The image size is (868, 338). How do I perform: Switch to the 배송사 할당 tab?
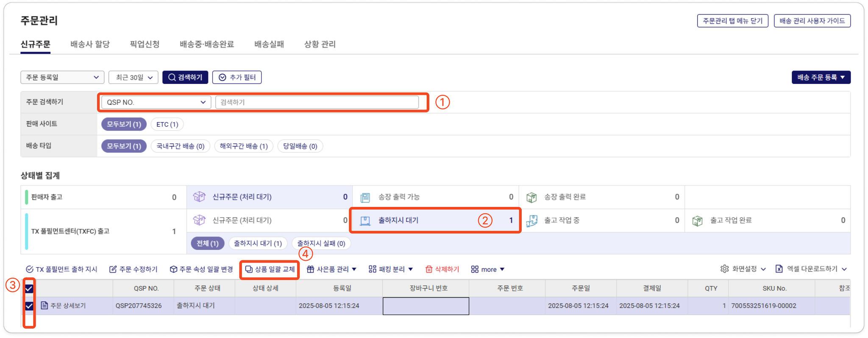90,44
